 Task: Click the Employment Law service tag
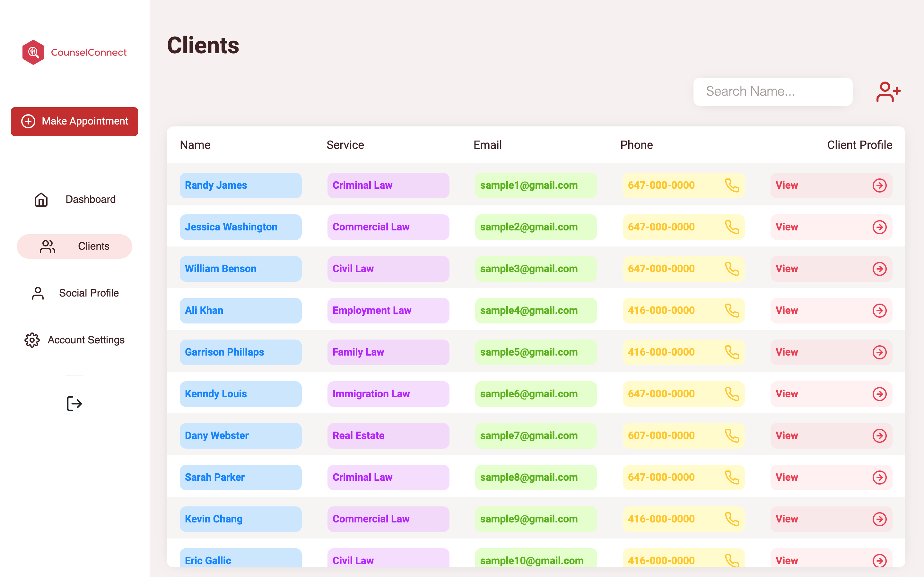(x=388, y=311)
